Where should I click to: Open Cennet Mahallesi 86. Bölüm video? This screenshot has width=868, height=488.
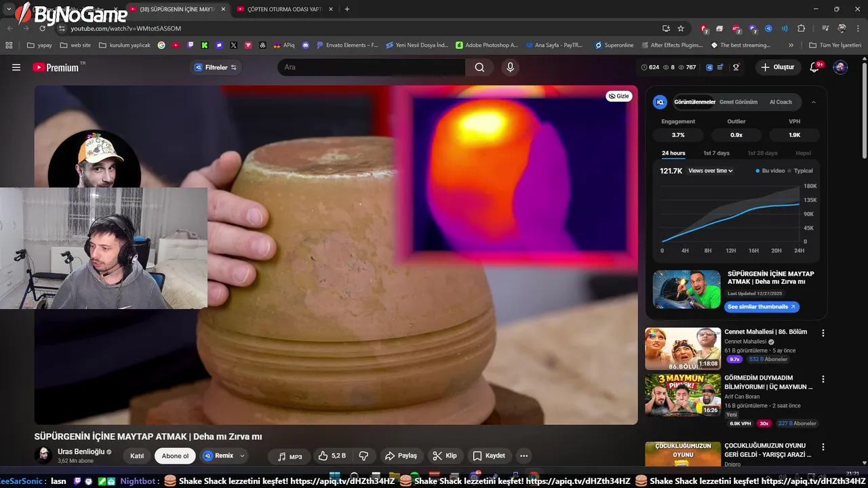click(765, 332)
